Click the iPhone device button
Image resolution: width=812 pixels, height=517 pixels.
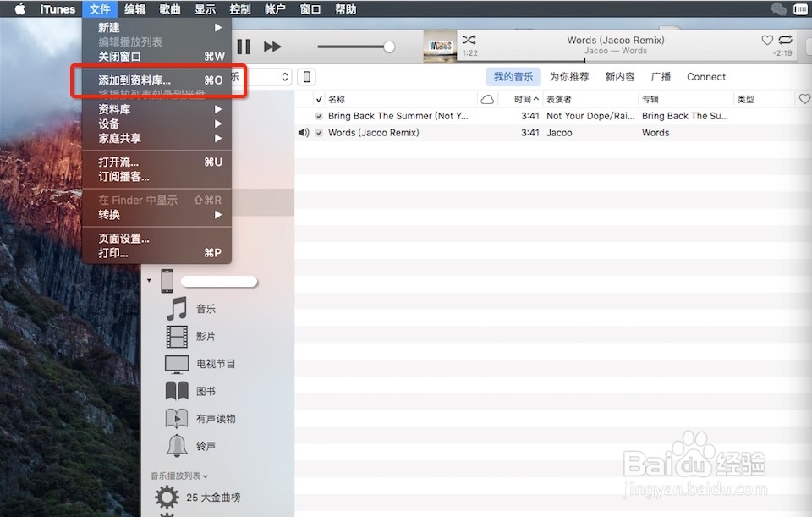coord(306,77)
